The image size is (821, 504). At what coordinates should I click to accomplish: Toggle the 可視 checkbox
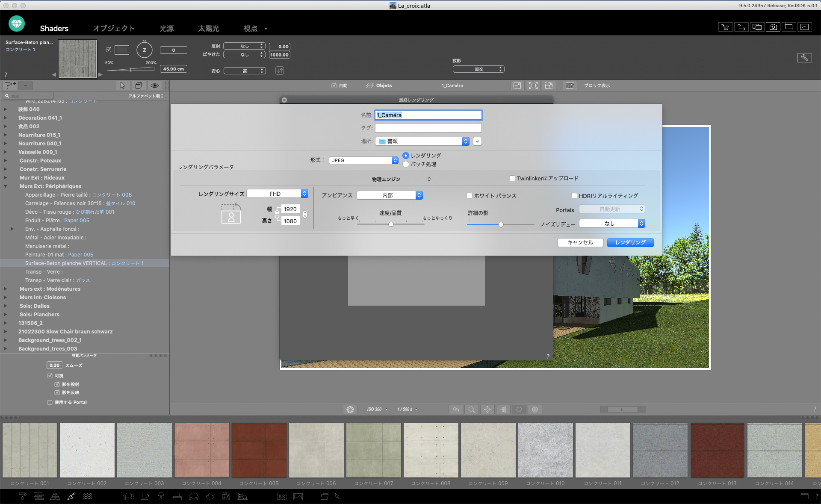click(x=50, y=376)
